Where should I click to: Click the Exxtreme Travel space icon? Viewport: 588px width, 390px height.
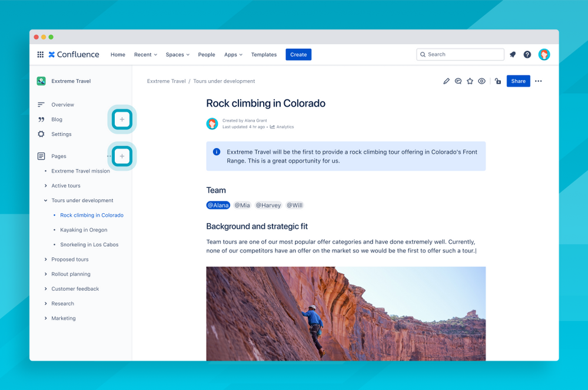pyautogui.click(x=41, y=81)
